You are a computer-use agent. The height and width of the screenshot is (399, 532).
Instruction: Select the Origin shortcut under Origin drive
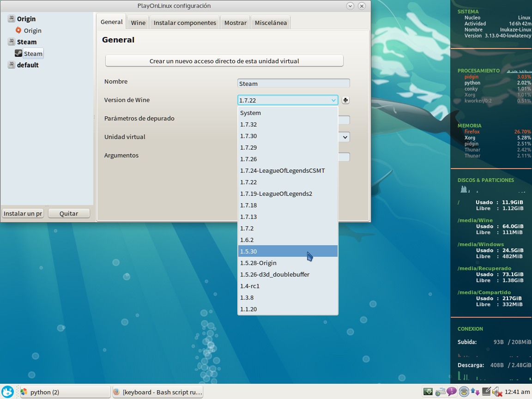click(x=33, y=30)
